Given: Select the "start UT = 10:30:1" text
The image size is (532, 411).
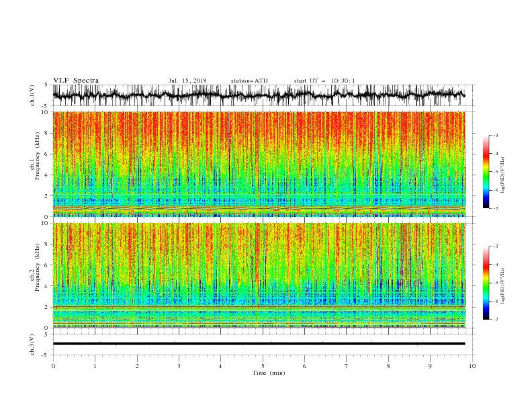Looking at the screenshot, I should tap(324, 81).
